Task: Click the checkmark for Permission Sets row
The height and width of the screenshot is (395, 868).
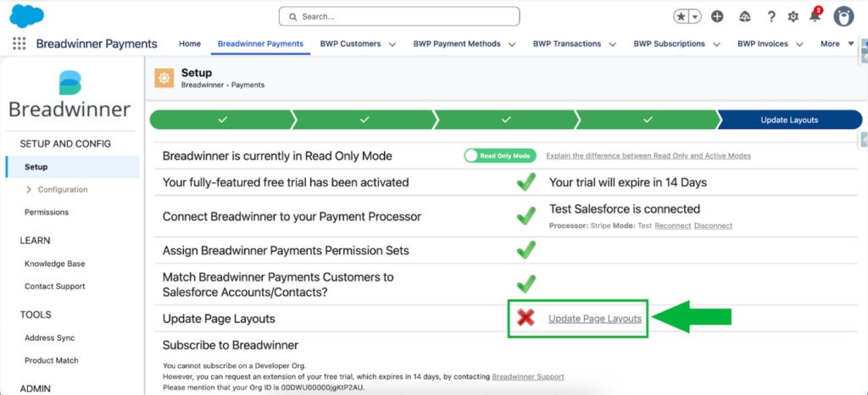Action: pyautogui.click(x=526, y=250)
